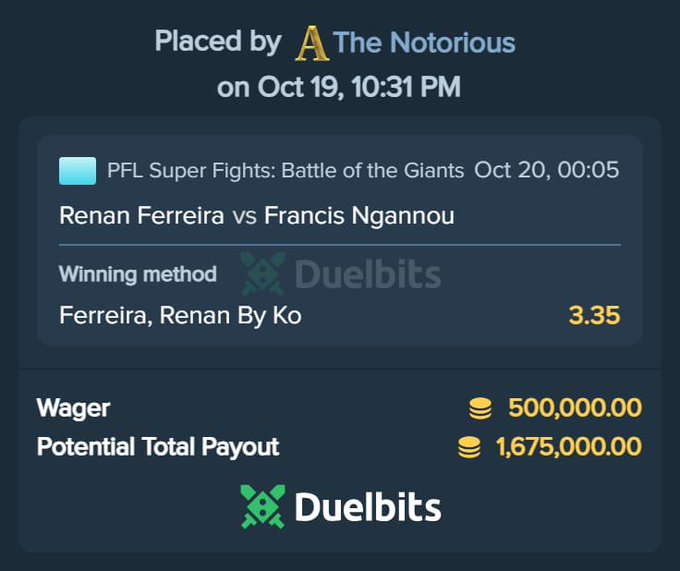Click the Wager label

click(73, 408)
